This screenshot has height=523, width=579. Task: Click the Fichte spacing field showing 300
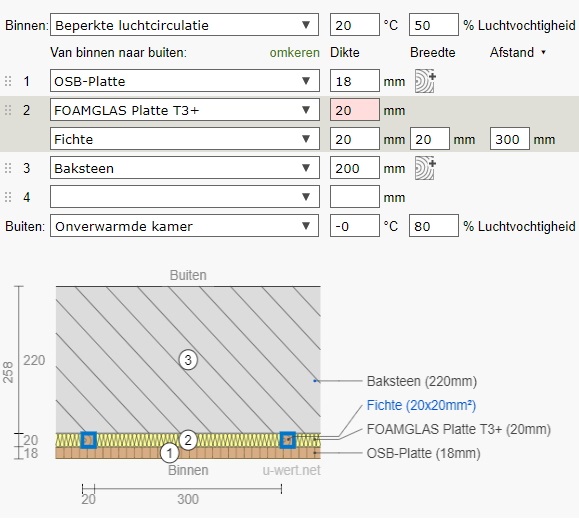click(x=510, y=139)
